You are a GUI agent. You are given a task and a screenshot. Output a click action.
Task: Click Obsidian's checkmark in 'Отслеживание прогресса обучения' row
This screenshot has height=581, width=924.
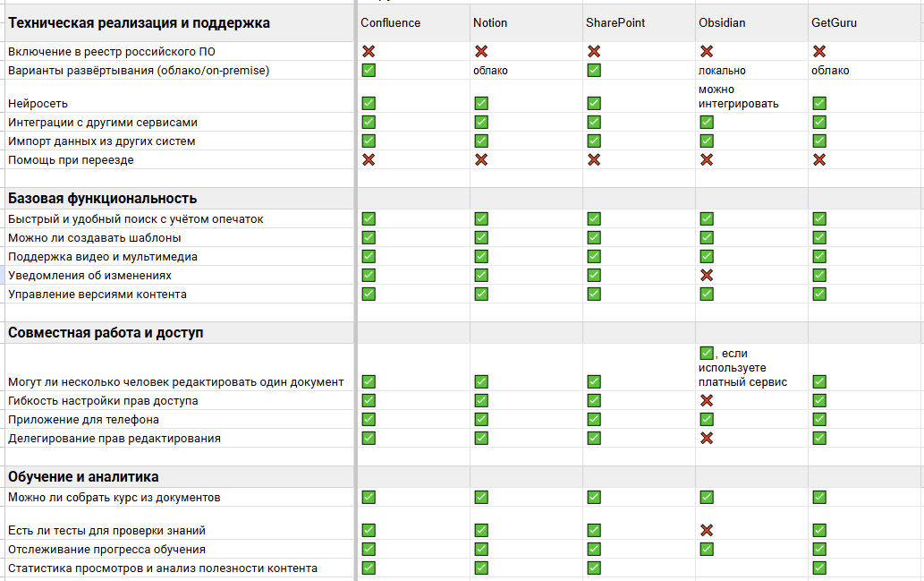pyautogui.click(x=707, y=549)
